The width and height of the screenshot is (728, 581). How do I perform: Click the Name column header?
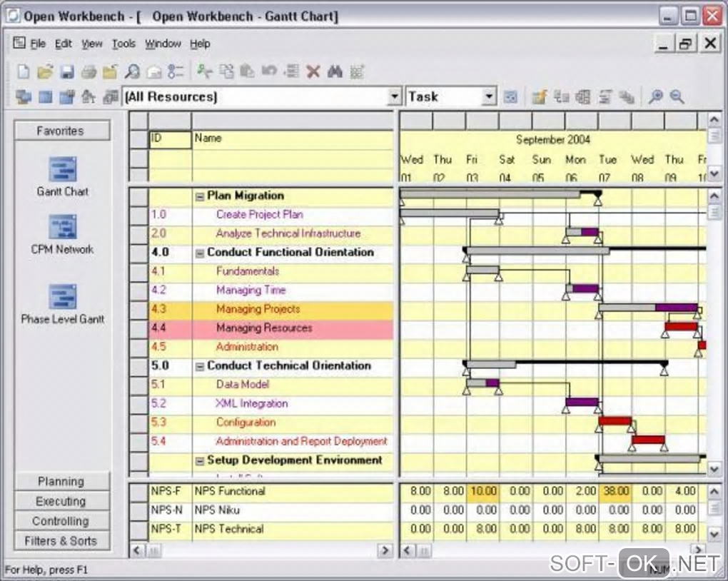(x=293, y=140)
